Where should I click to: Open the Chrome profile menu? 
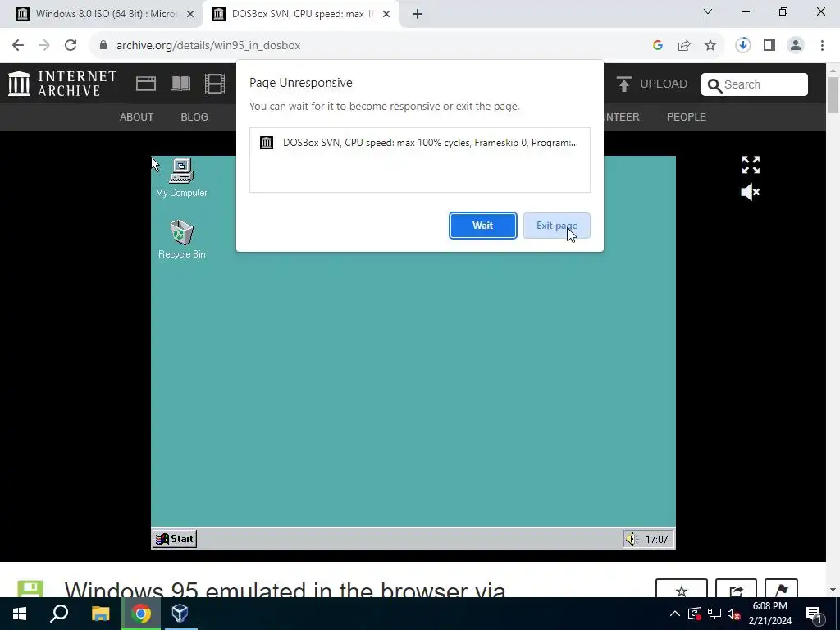tap(796, 46)
